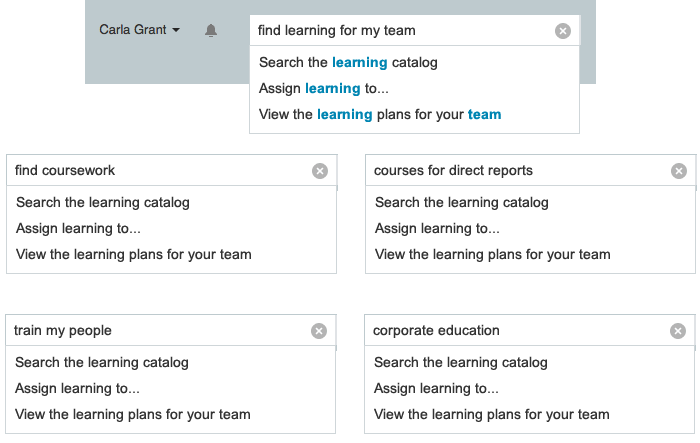Select 'View the learning plans for your team' top suggestion

[380, 114]
